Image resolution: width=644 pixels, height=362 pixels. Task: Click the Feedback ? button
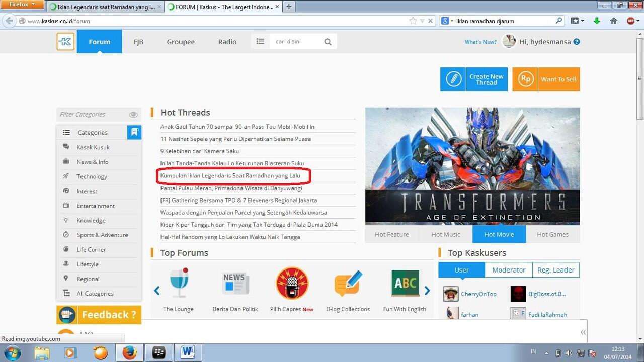pos(99,315)
